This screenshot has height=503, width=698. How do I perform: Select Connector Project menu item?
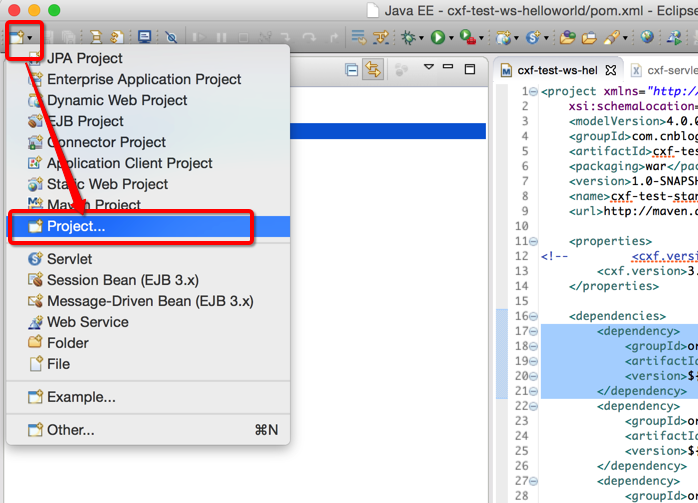(x=148, y=142)
